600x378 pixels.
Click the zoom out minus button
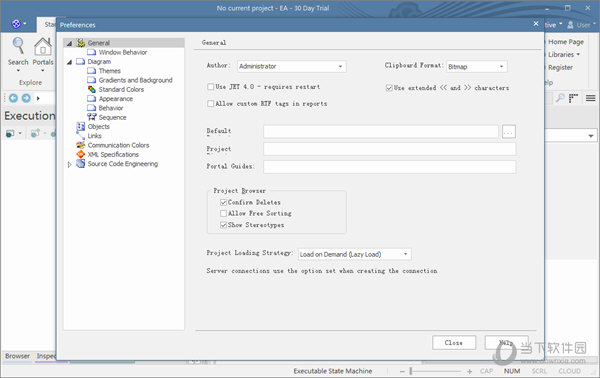[402, 371]
